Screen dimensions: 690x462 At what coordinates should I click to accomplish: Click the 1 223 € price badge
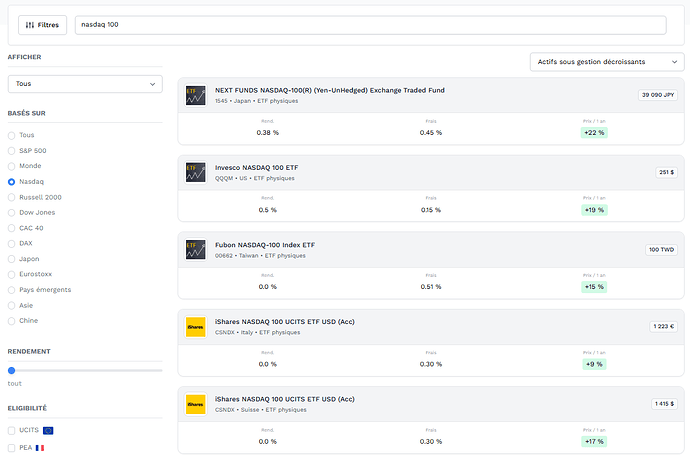664,326
